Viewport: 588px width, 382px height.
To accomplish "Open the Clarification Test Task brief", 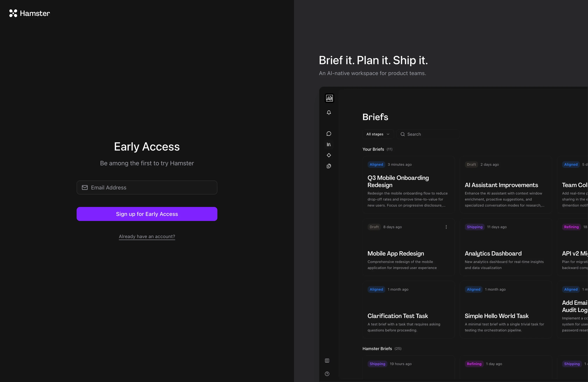I will [397, 316].
